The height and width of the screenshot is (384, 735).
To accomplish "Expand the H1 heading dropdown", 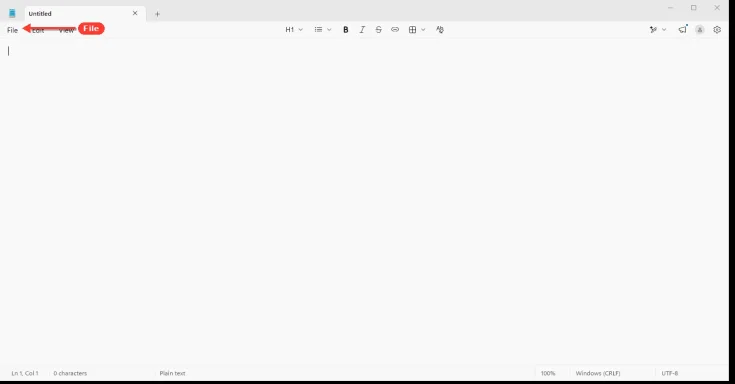I will coord(294,30).
